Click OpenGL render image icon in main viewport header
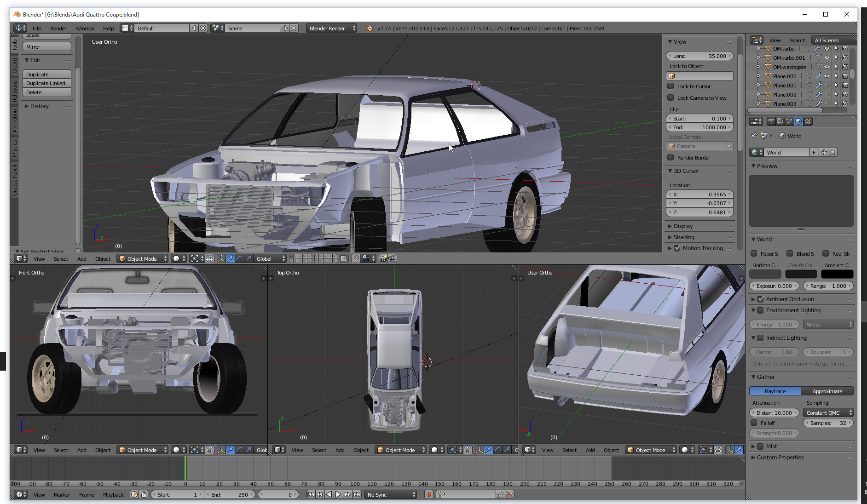867x504 pixels. tap(383, 258)
